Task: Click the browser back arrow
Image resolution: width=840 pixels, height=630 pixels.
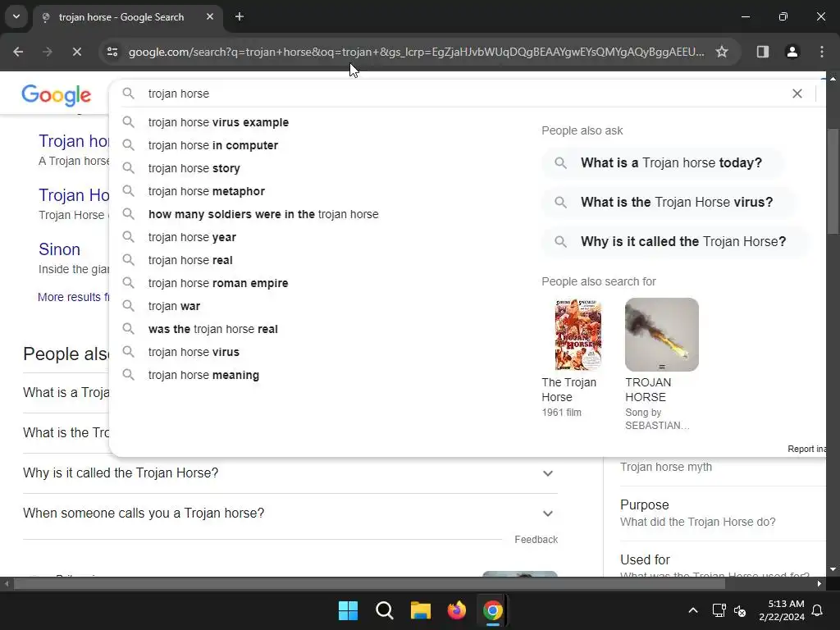Action: tap(18, 52)
